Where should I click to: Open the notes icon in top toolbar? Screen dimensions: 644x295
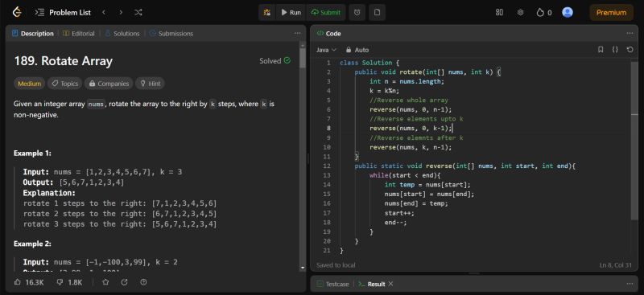coord(377,12)
